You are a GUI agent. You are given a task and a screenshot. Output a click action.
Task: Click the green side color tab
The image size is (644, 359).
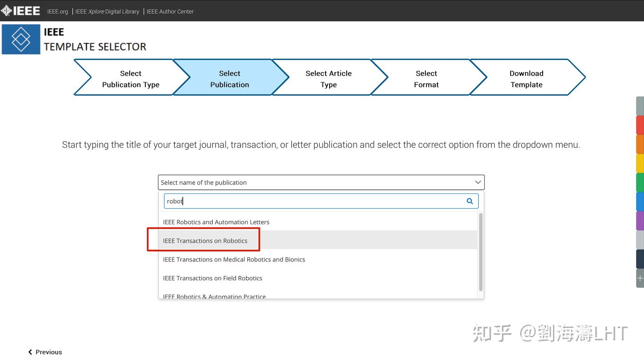640,182
